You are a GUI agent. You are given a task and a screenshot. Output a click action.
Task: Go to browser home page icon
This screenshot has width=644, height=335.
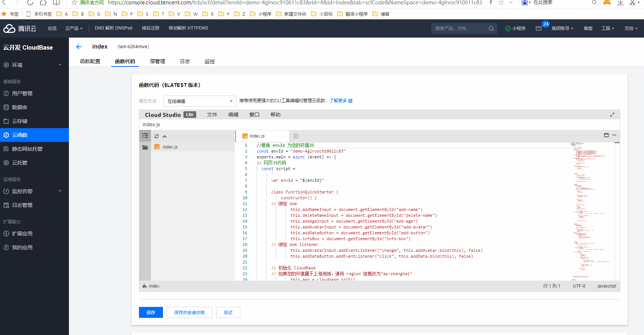[x=43, y=3]
